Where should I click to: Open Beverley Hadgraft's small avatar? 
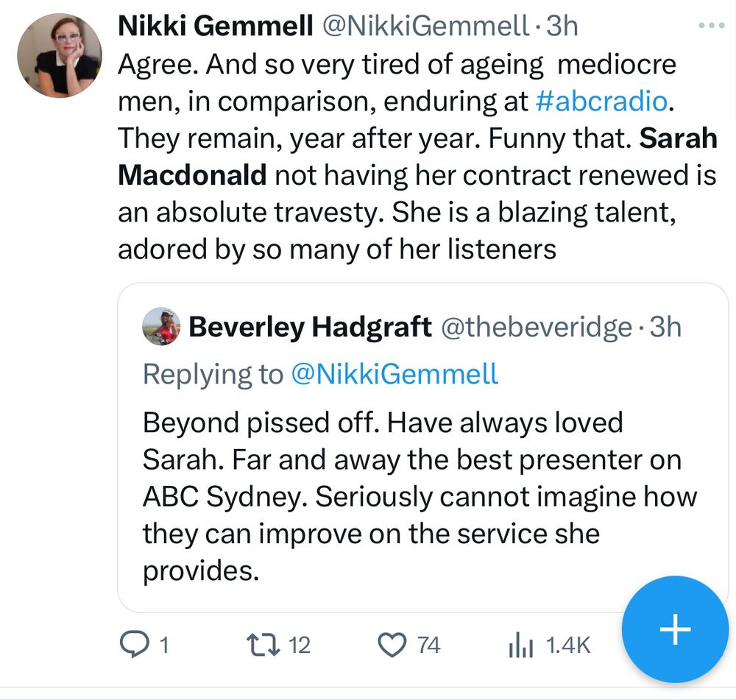161,327
